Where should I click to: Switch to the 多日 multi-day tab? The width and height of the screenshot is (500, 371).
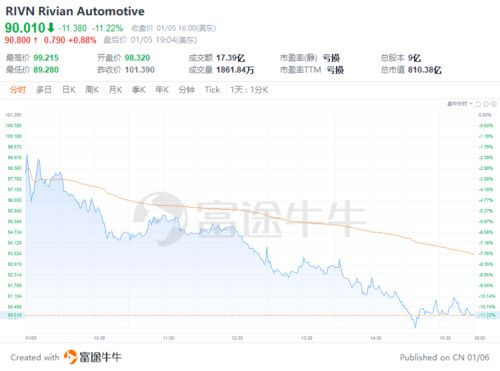44,90
